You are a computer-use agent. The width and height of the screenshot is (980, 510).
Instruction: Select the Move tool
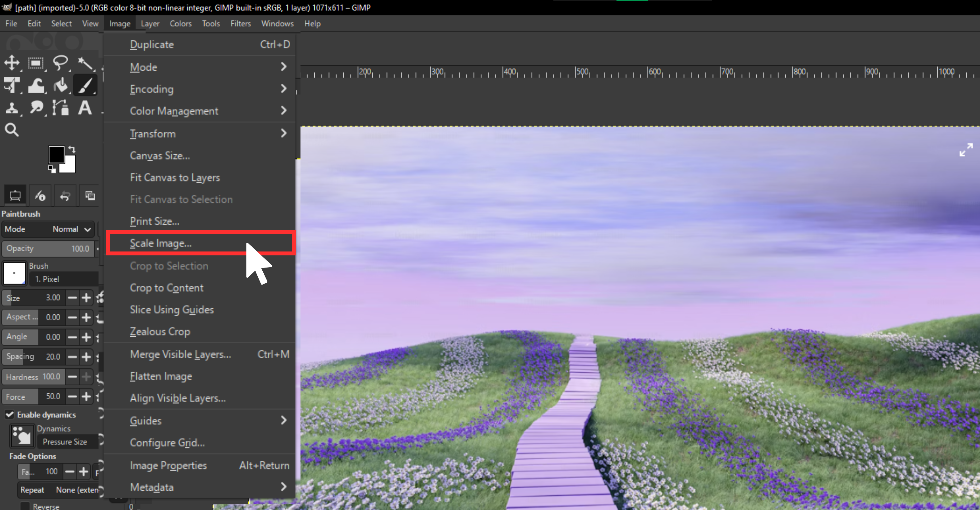[12, 63]
